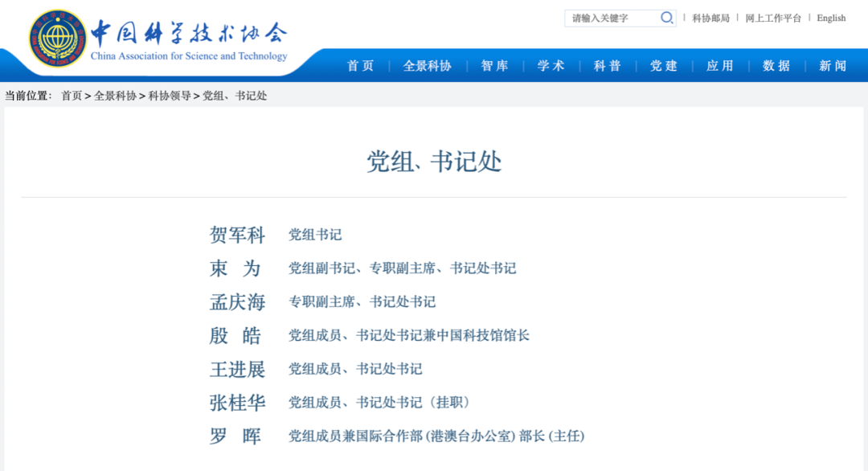868x471 pixels.
Task: Open the 科协邮局 mail link
Action: pos(710,18)
